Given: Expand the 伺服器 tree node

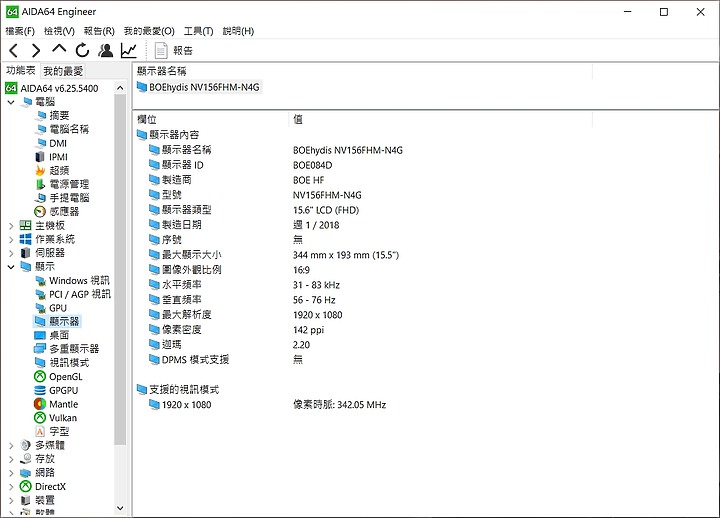Looking at the screenshot, I should click(x=11, y=253).
